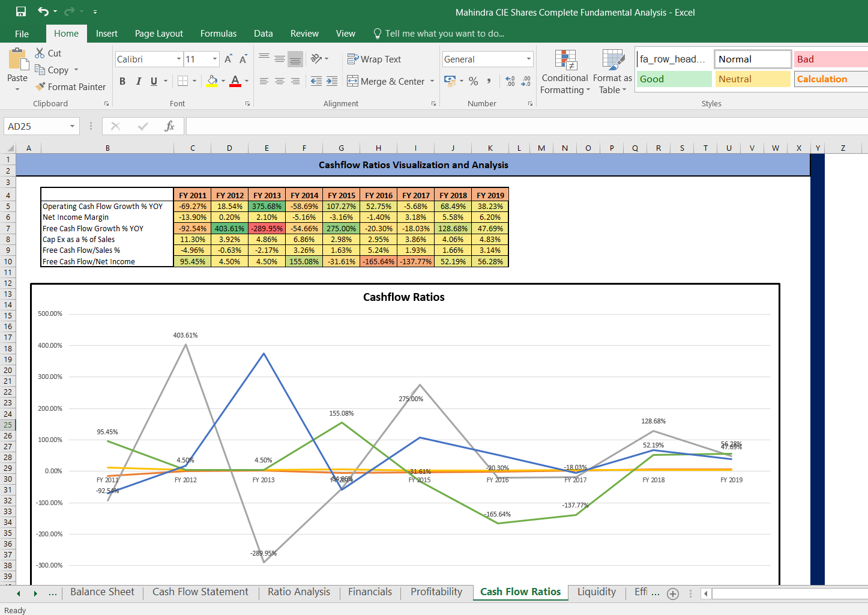Viewport: 868px width, 615px height.
Task: Align text right
Action: point(295,81)
